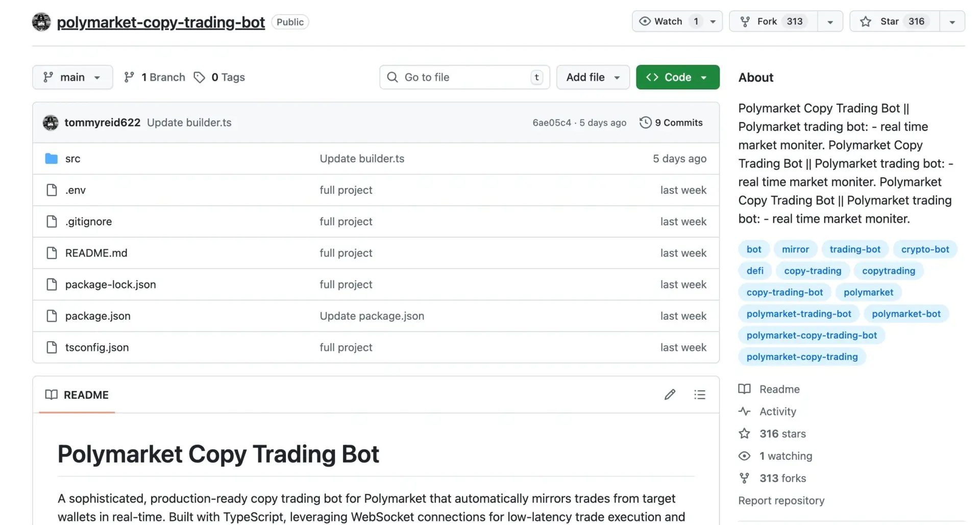The height and width of the screenshot is (525, 980).
Task: Open the main branch dropdown
Action: [72, 77]
